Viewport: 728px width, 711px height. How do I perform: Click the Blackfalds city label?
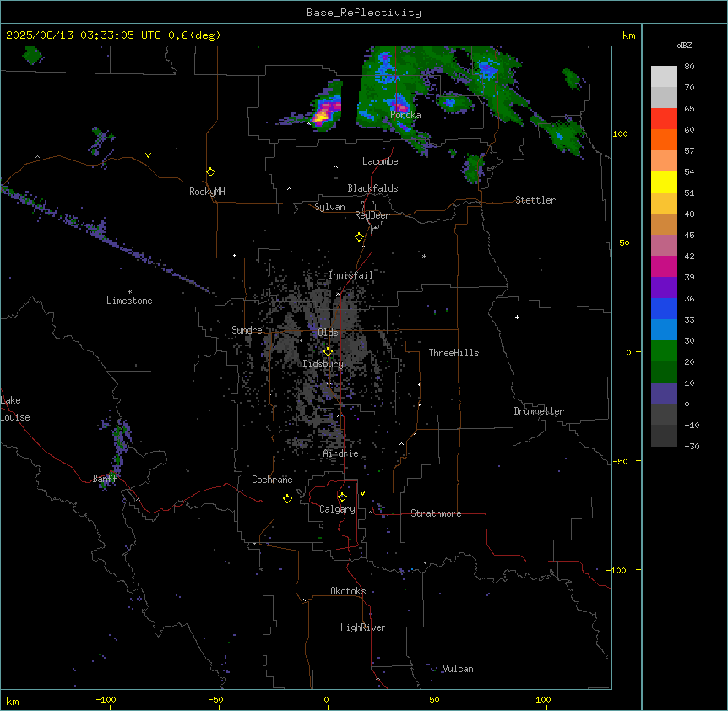(x=372, y=188)
